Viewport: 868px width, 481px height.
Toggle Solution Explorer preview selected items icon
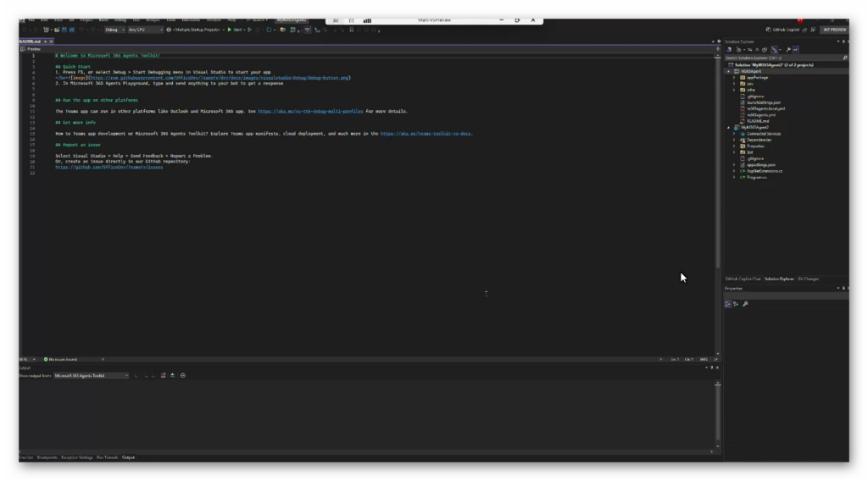coord(795,50)
